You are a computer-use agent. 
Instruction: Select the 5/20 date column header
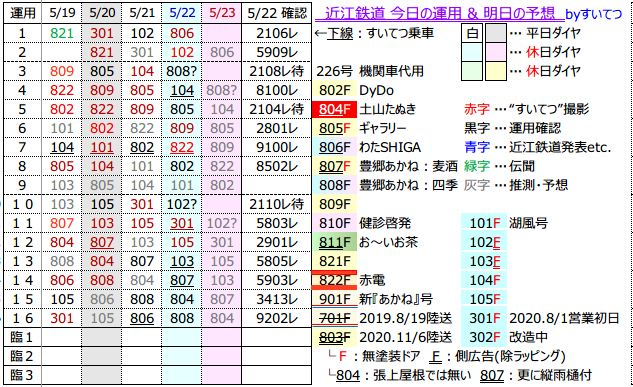102,13
